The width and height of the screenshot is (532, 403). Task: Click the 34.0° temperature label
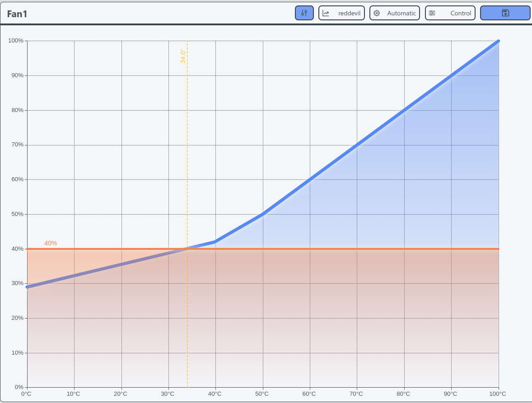183,56
